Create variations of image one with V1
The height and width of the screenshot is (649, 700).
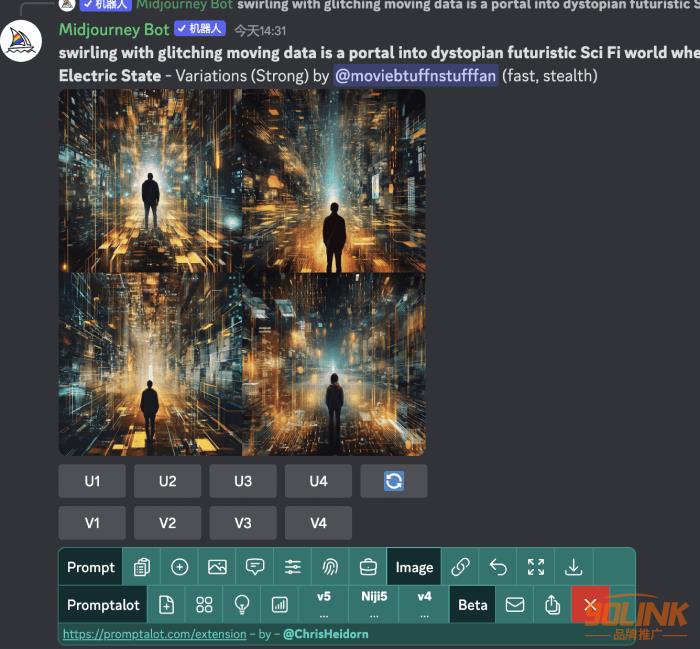point(92,523)
